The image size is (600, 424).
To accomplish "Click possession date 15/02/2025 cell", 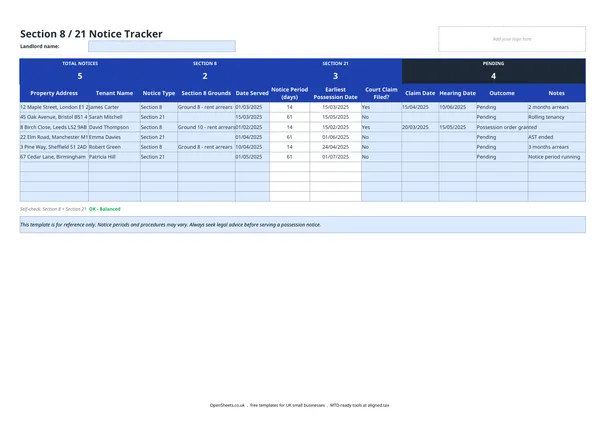I will (335, 127).
